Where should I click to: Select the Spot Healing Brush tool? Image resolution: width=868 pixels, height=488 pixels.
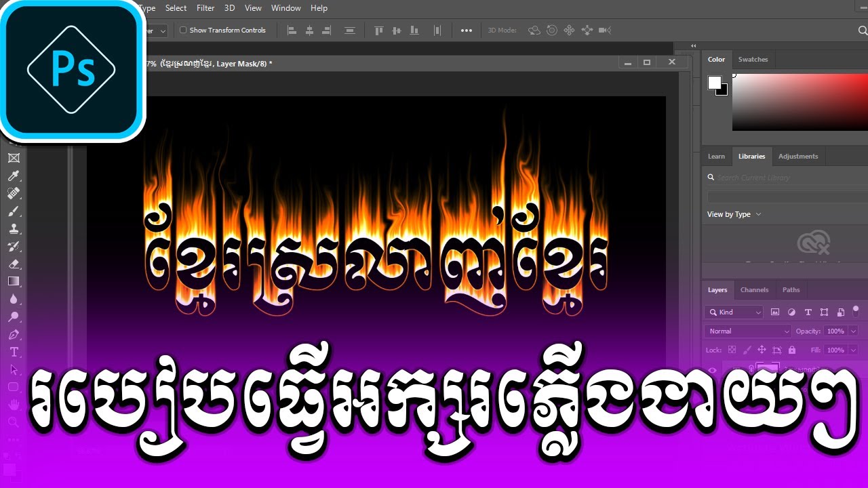(x=14, y=193)
